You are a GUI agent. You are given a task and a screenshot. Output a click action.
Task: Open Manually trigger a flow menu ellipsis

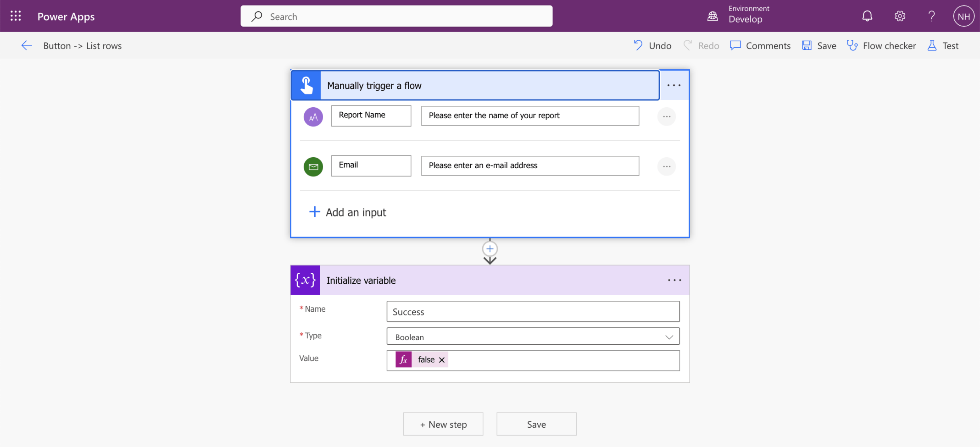[x=674, y=85]
